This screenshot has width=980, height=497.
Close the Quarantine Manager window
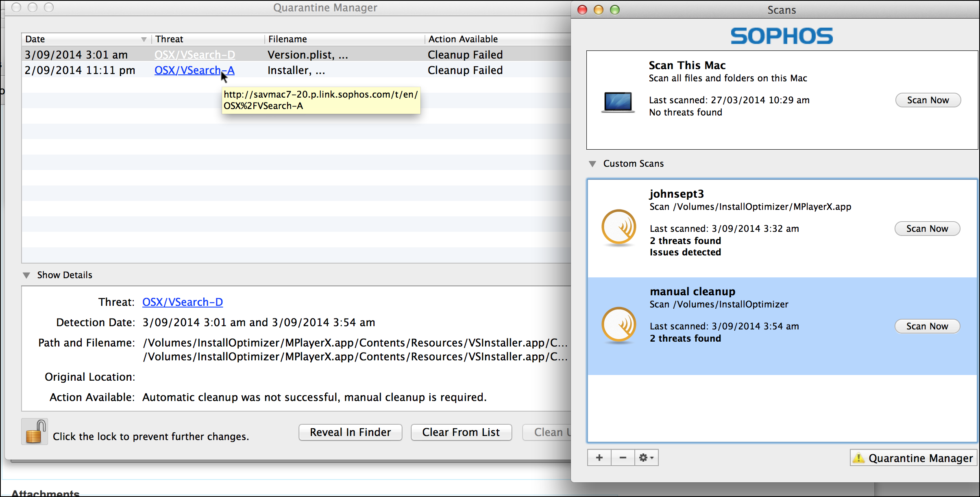point(16,7)
